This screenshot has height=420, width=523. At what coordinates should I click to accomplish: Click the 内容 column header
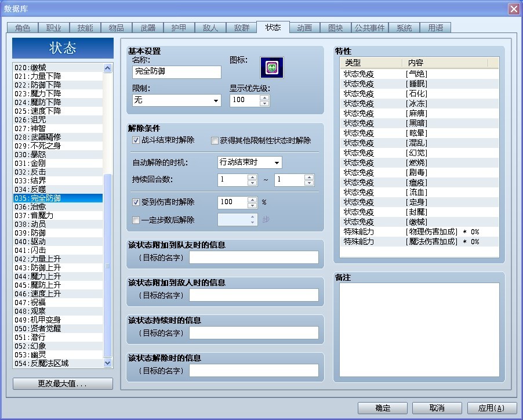point(445,63)
